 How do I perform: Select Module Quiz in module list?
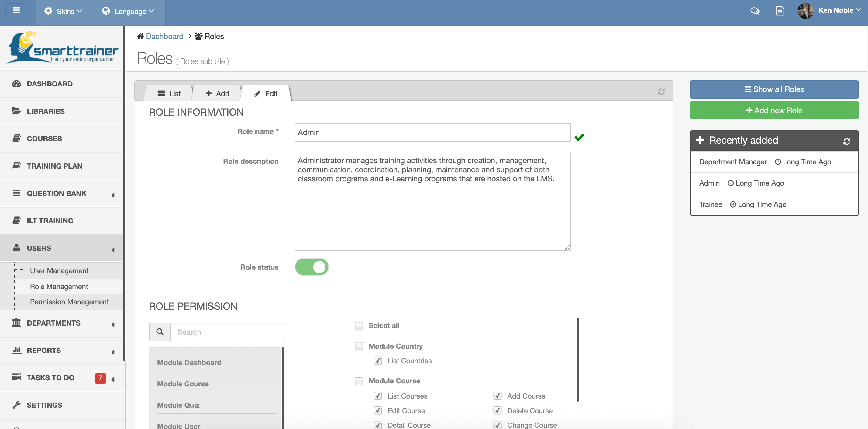click(x=178, y=405)
